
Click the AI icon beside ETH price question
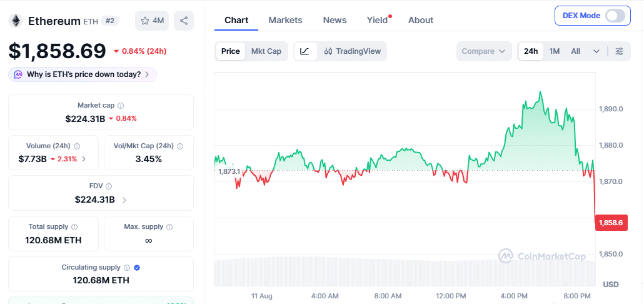pyautogui.click(x=18, y=74)
